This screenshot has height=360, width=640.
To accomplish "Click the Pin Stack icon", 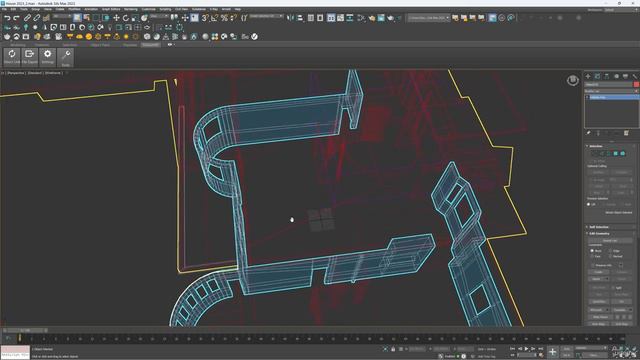I will click(588, 133).
